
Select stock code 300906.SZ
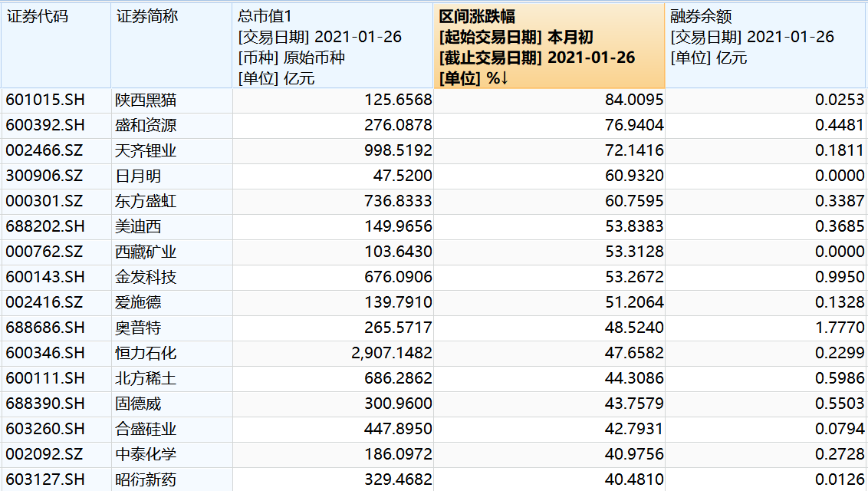coord(45,176)
